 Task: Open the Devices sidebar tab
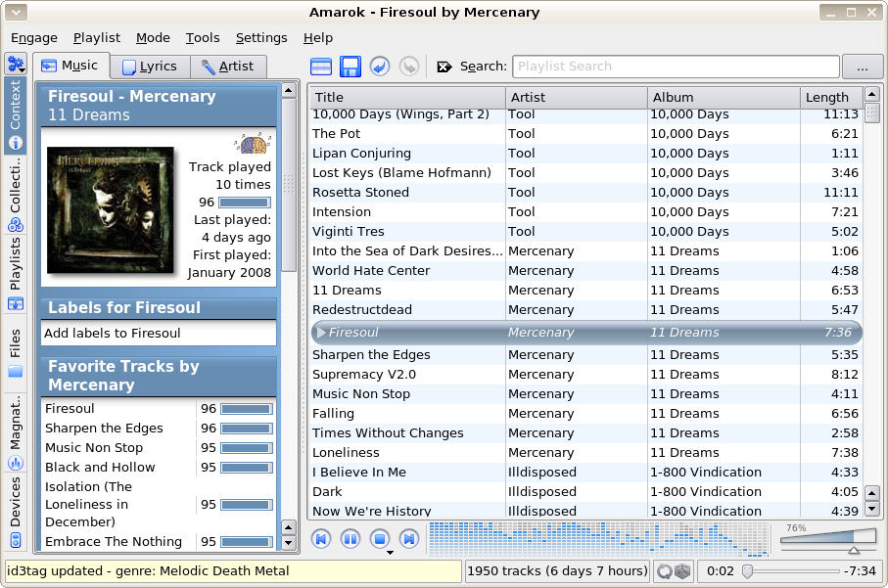pyautogui.click(x=16, y=512)
